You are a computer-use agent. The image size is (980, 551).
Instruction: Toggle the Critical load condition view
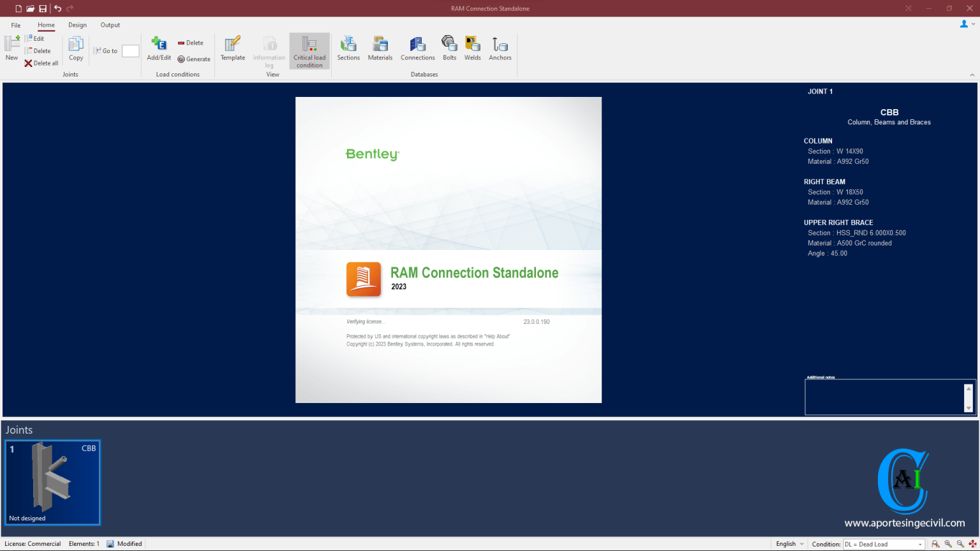point(309,51)
